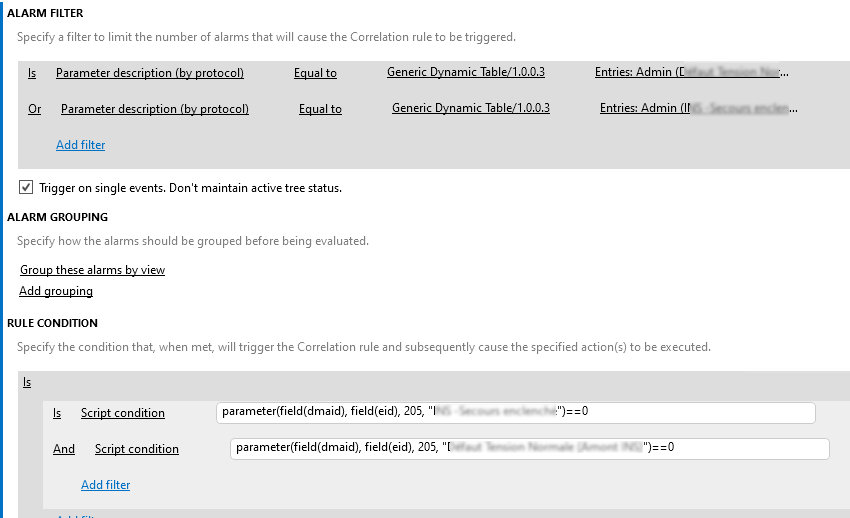Click 'Add filter' link in Alarm Filter
The image size is (850, 518).
[80, 145]
